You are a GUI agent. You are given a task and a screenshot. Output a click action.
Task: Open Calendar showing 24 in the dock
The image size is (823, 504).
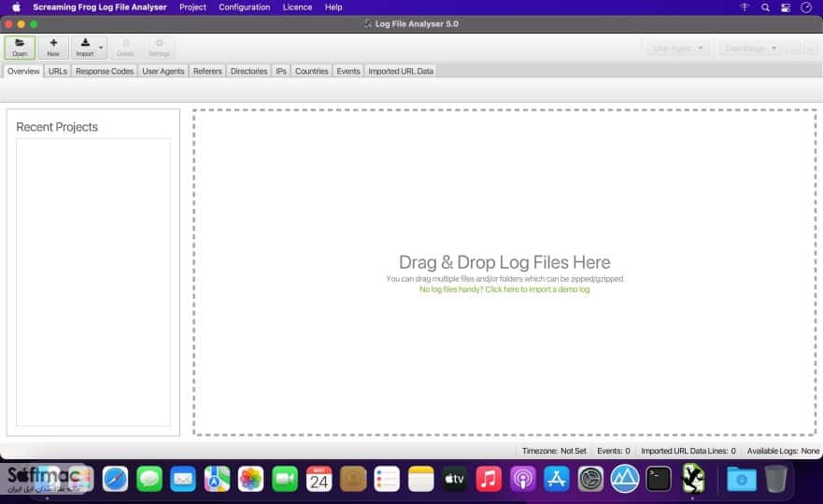319,479
